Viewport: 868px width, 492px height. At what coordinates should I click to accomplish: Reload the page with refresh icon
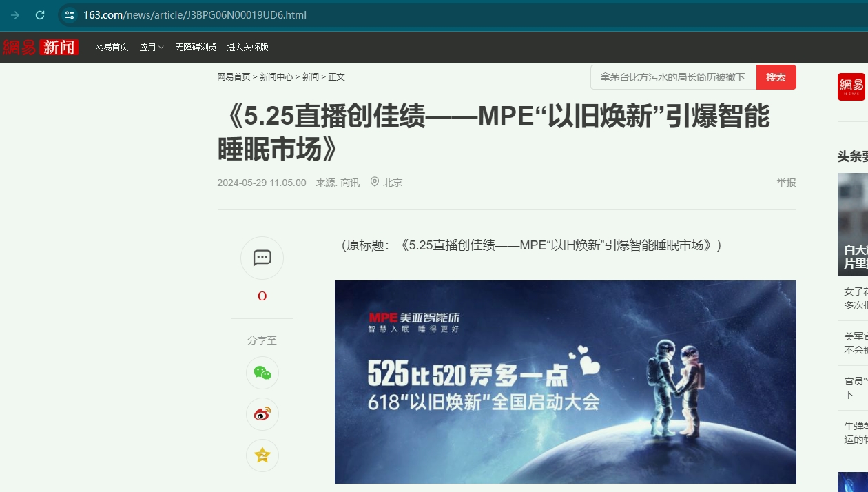pos(40,15)
